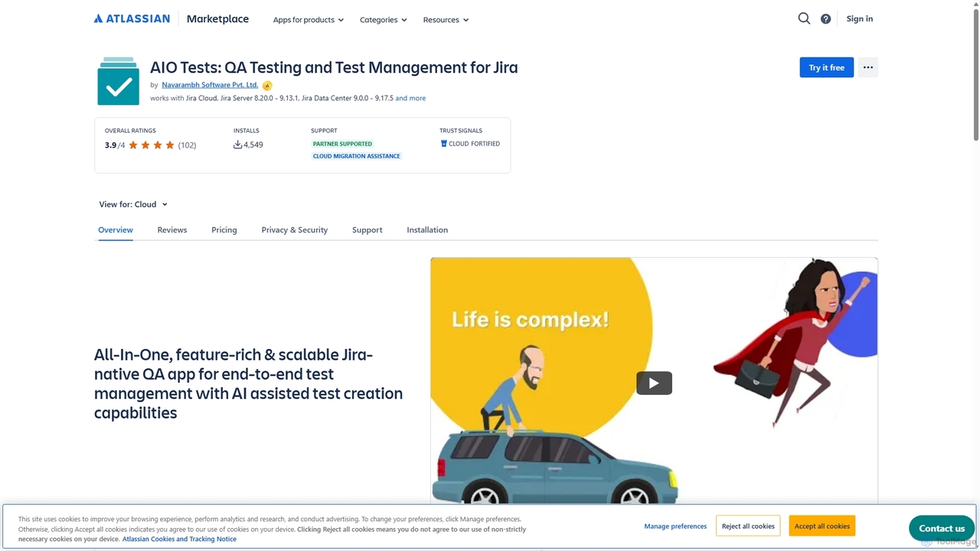Click the help question mark icon

[x=825, y=19]
